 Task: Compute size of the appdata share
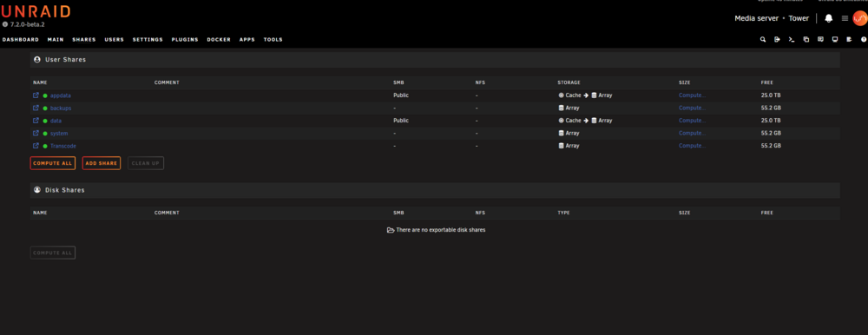[x=692, y=95]
